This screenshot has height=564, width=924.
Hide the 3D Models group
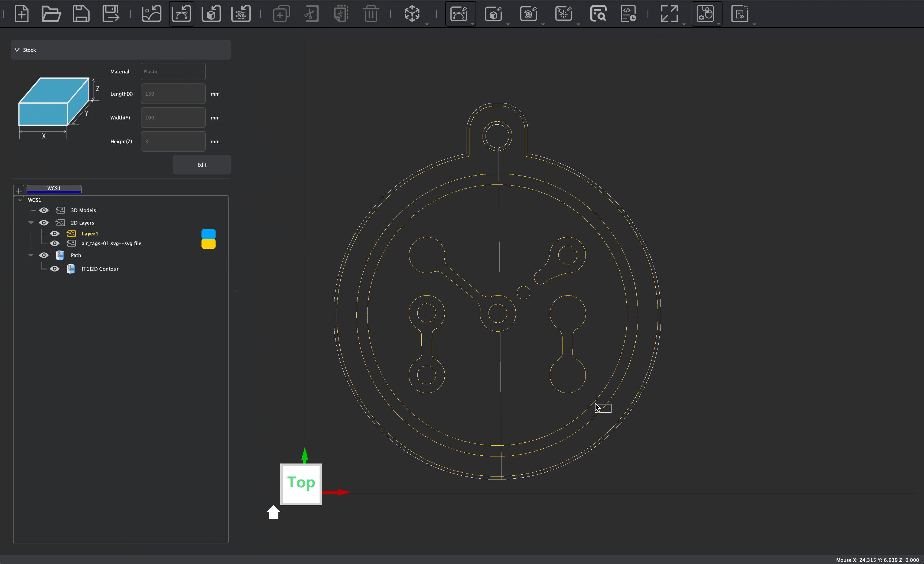pos(44,210)
